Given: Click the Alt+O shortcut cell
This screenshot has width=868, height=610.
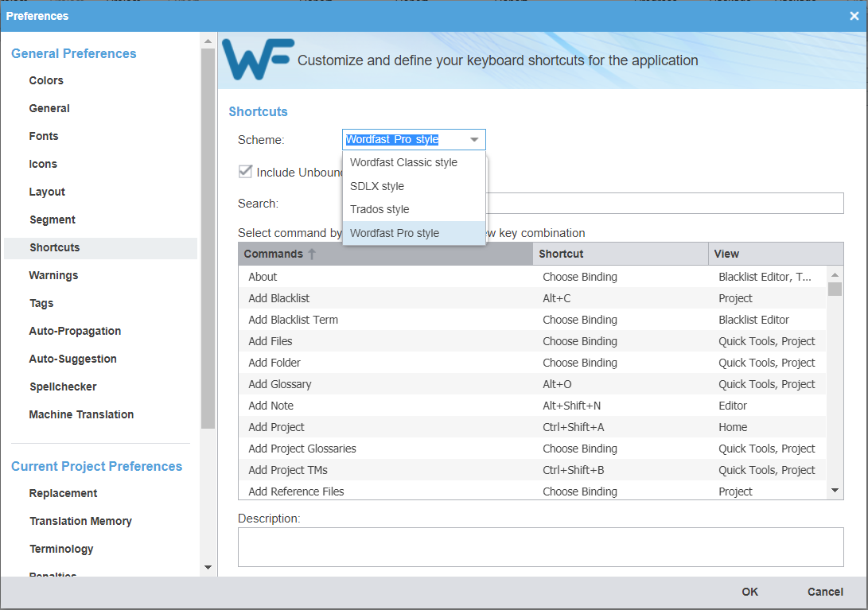Looking at the screenshot, I should [x=557, y=384].
